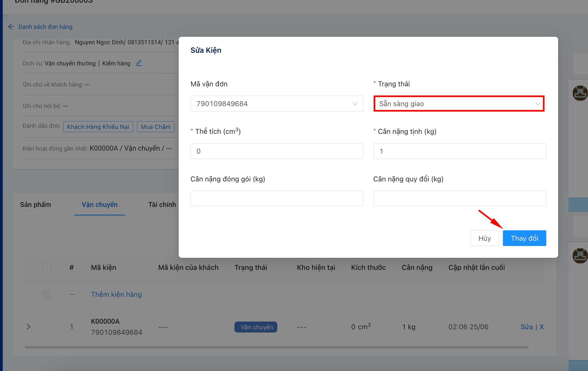Cancel with the Hủy button
588x371 pixels.
484,238
